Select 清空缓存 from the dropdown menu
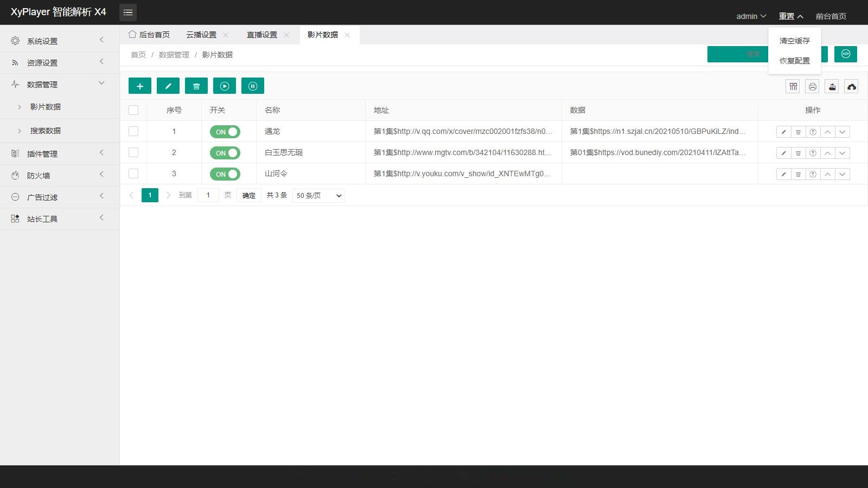868x488 pixels. coord(795,41)
